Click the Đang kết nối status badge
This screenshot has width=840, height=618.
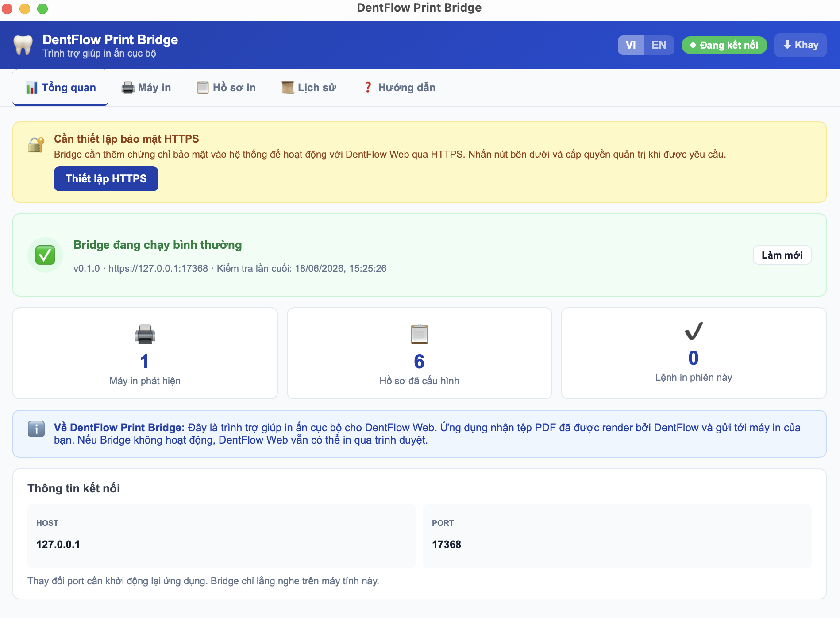pyautogui.click(x=724, y=45)
